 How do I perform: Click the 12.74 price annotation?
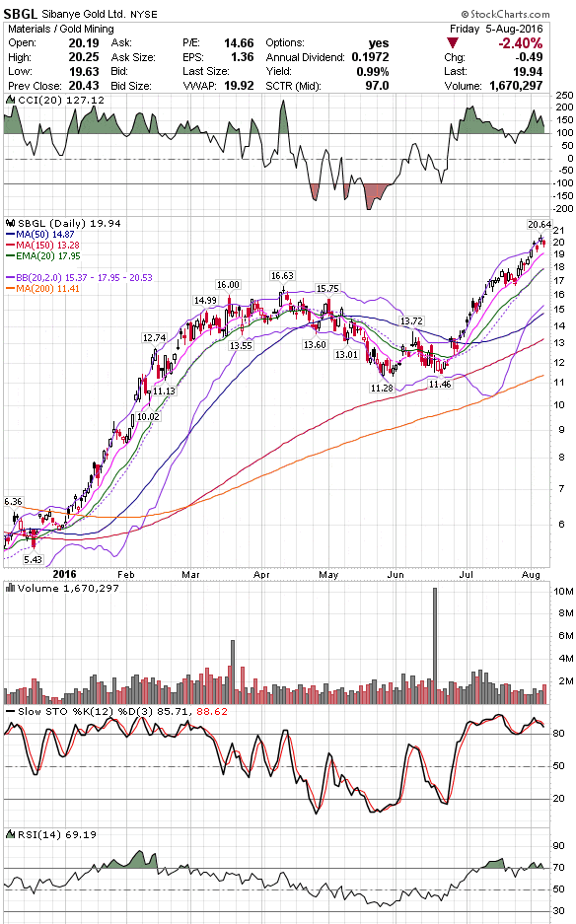tap(154, 337)
